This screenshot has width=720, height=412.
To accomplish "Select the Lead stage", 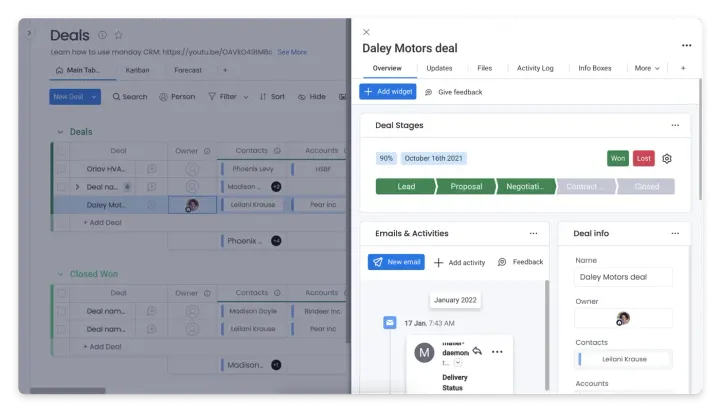I will (406, 186).
